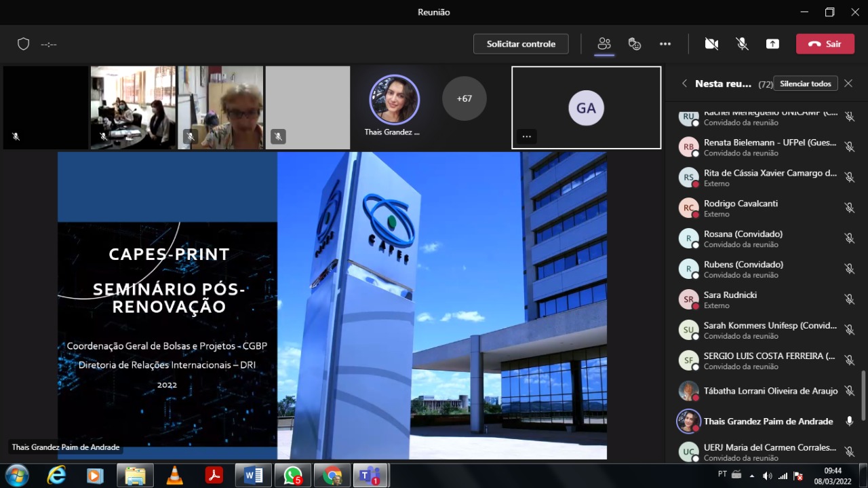Image resolution: width=868 pixels, height=488 pixels.
Task: Open VLC media player from taskbar
Action: [x=175, y=476]
